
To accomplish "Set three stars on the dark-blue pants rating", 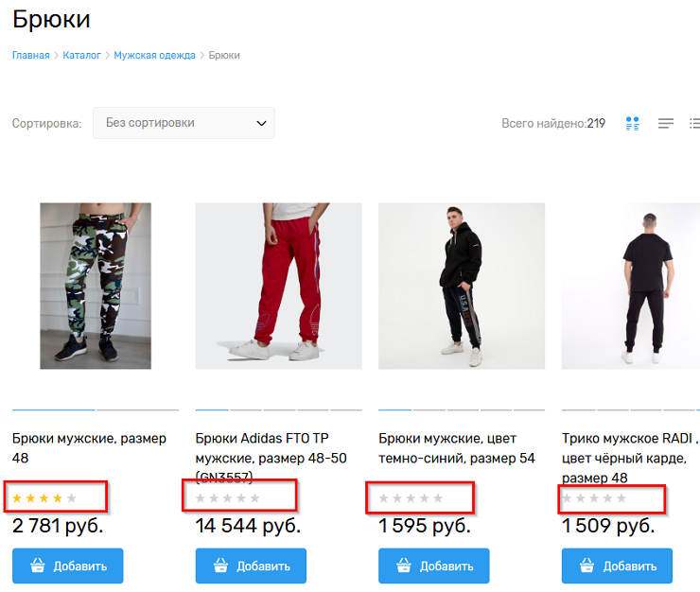I will [x=411, y=497].
